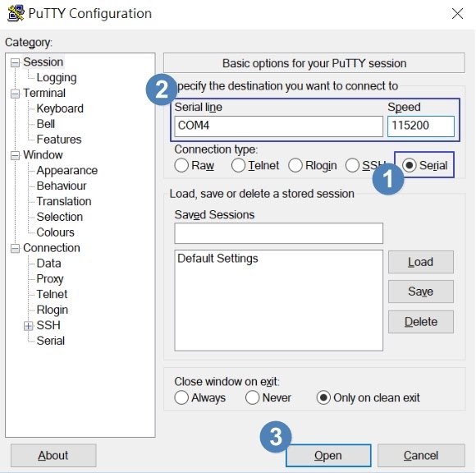Select Session category in tree
Viewport: 476px width, 473px height.
[x=43, y=62]
